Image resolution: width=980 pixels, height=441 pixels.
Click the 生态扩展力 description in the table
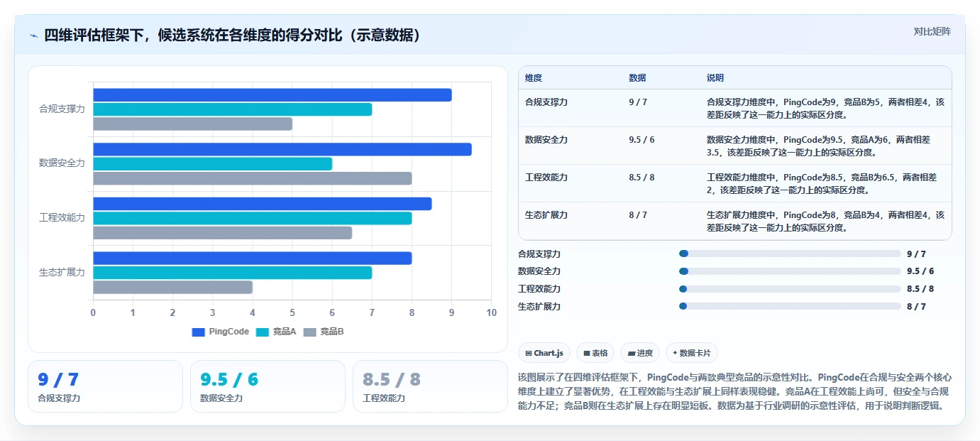(825, 221)
